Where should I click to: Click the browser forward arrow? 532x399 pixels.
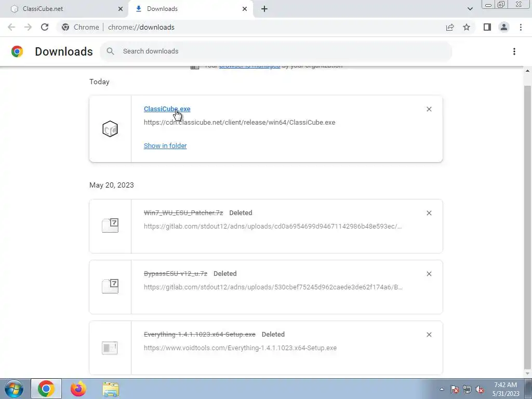click(28, 27)
